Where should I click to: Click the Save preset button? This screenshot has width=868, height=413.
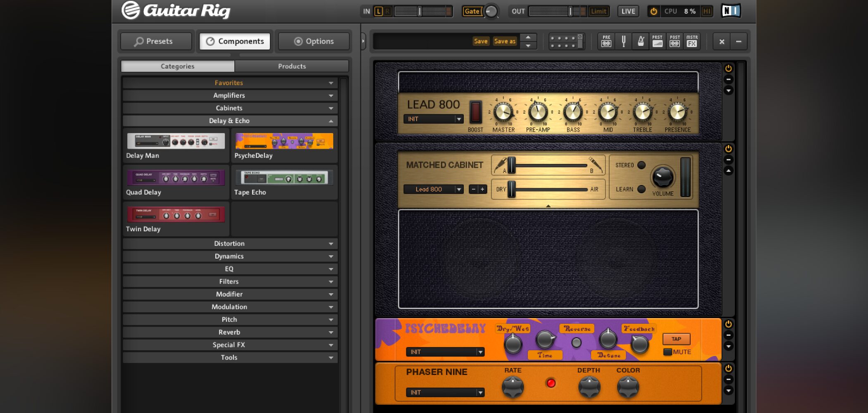point(481,41)
